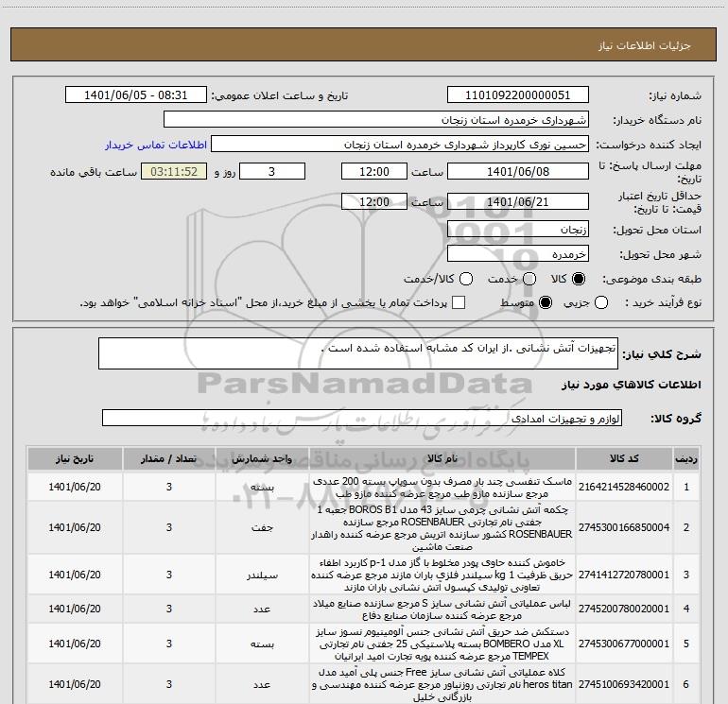Click the price validity date 1401/06/21
Screen dimensions: 728x704
[518, 201]
